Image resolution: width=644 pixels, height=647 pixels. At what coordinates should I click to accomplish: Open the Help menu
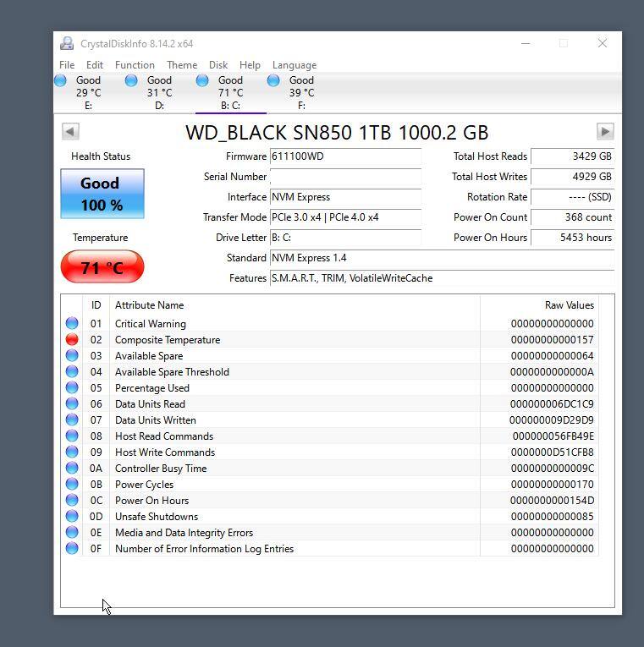tap(250, 65)
